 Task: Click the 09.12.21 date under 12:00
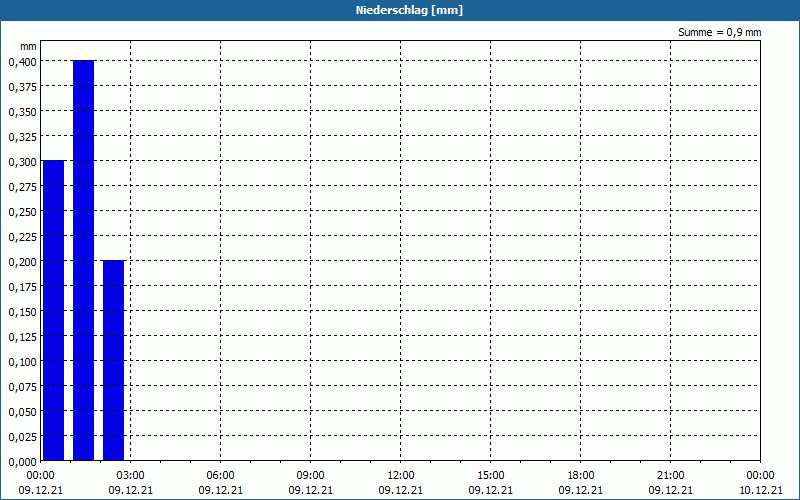pyautogui.click(x=401, y=490)
